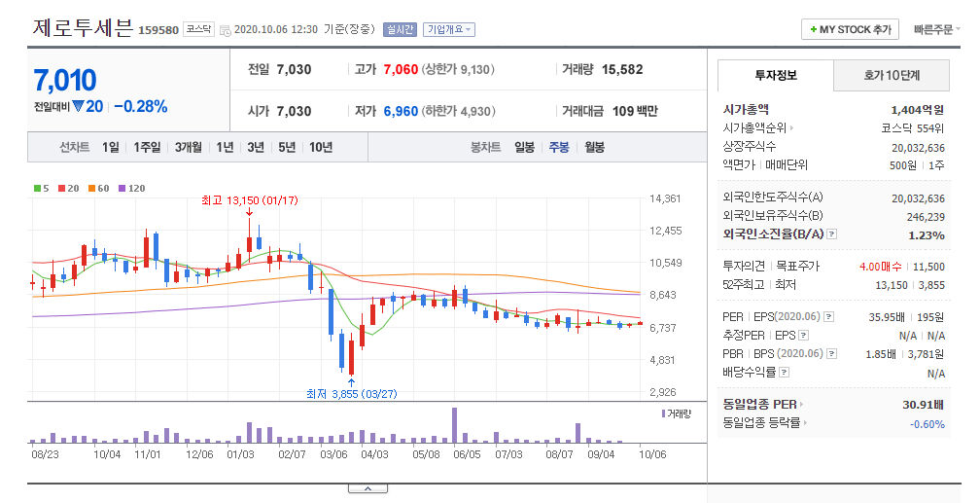Viewport: 980px width, 503px height.
Task: Select the 5년 line chart period
Action: (x=287, y=147)
